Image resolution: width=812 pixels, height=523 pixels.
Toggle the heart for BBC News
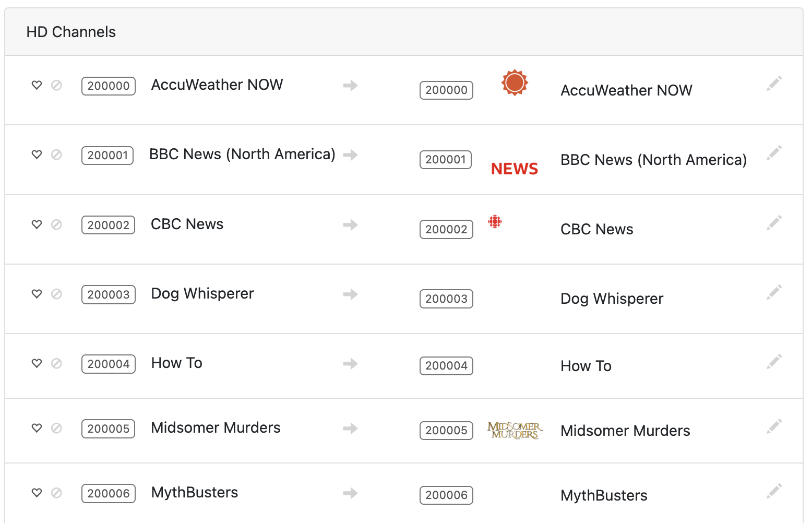click(x=37, y=154)
